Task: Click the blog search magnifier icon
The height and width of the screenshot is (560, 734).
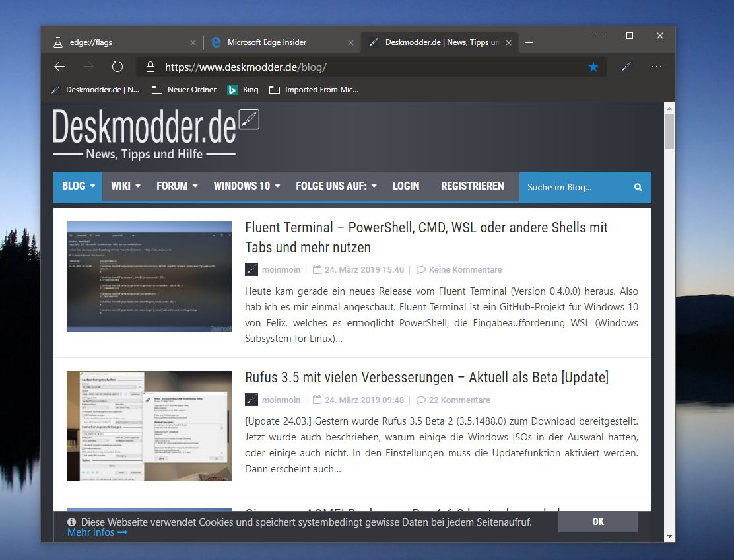Action: [638, 188]
